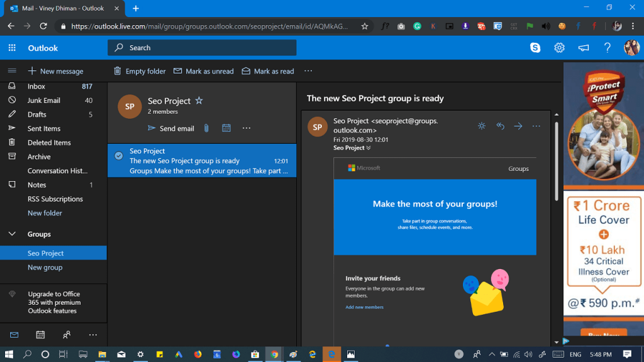Open Firefox from the taskbar
Screen dimensions: 644x362
[198, 354]
